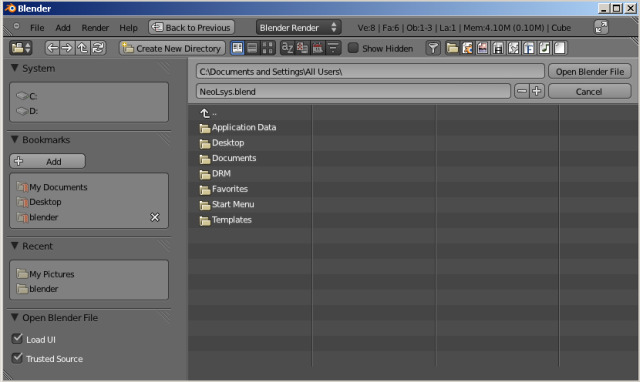Uncheck Trusted Source checkbox
This screenshot has height=382, width=640.
pyautogui.click(x=17, y=358)
